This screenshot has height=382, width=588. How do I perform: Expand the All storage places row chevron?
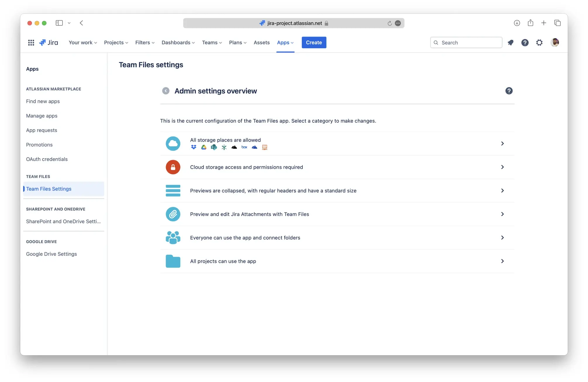[x=502, y=143]
